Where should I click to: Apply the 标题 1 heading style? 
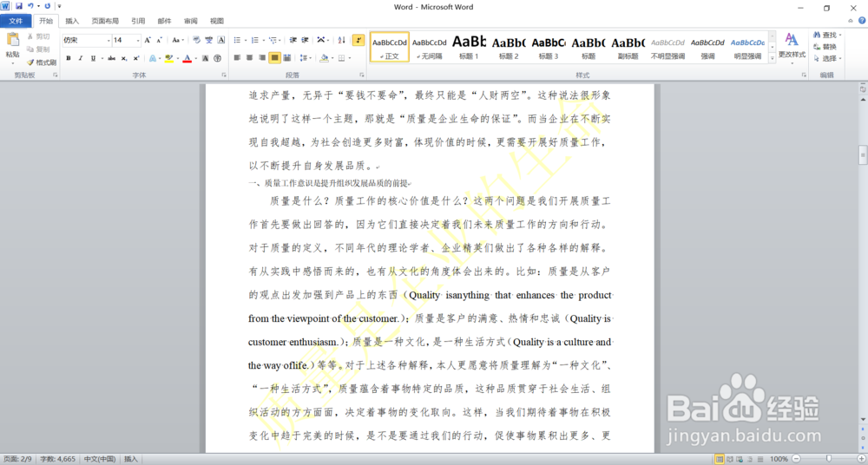(470, 47)
